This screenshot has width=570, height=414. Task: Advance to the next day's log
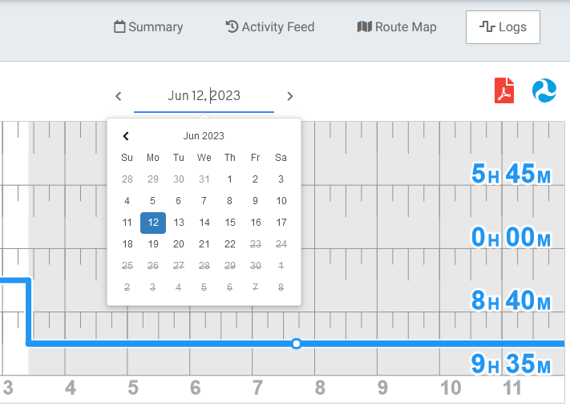click(x=290, y=96)
